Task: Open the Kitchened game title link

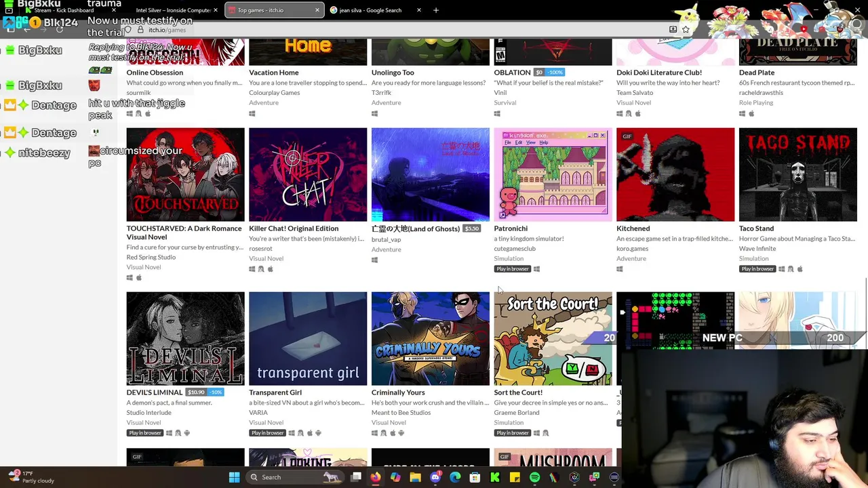Action: pyautogui.click(x=633, y=228)
